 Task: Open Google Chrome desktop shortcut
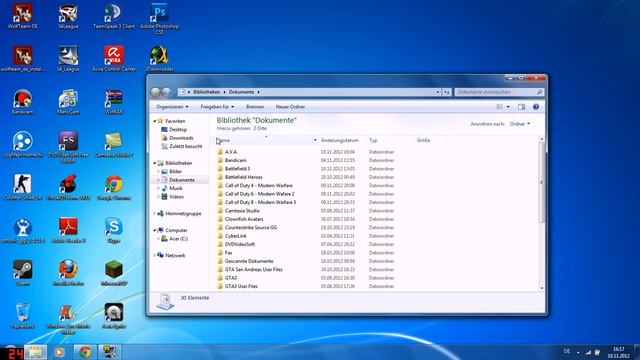coord(114,188)
